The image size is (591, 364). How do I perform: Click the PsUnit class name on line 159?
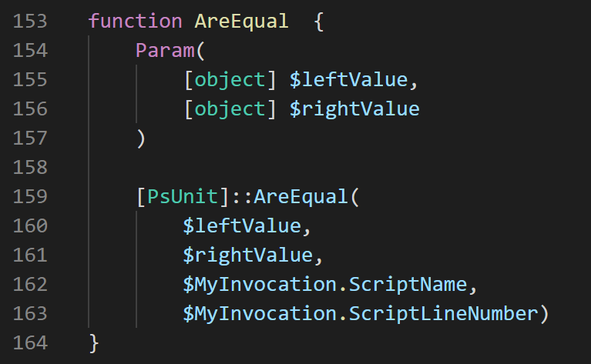[183, 197]
